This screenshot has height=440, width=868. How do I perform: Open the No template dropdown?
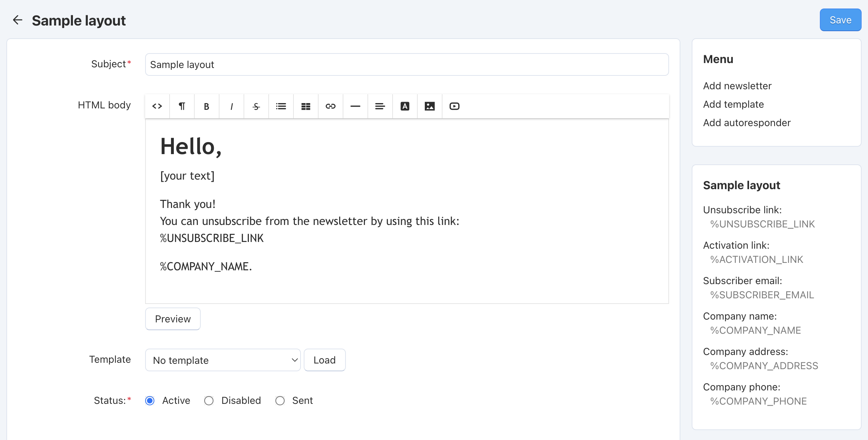point(223,360)
